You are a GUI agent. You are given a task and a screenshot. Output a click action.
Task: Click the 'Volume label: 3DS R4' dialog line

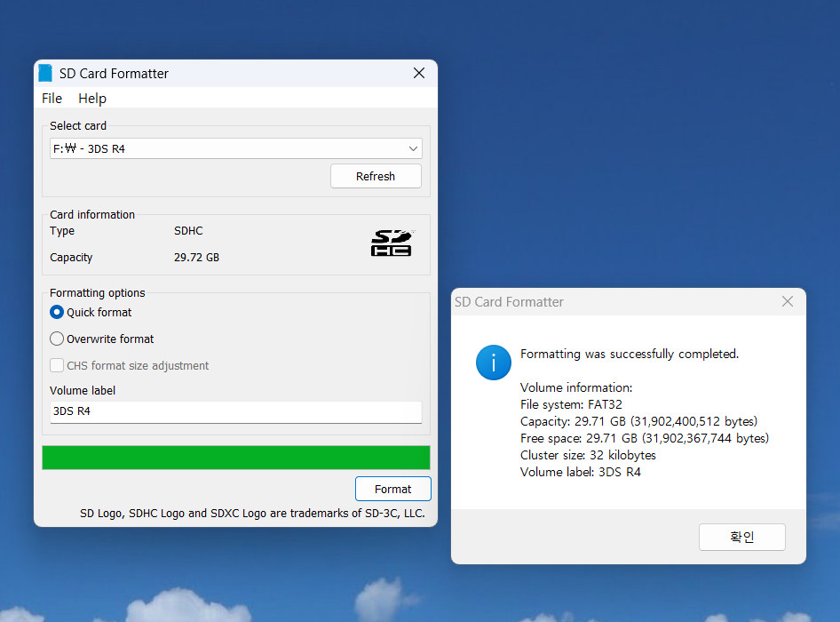click(x=580, y=472)
